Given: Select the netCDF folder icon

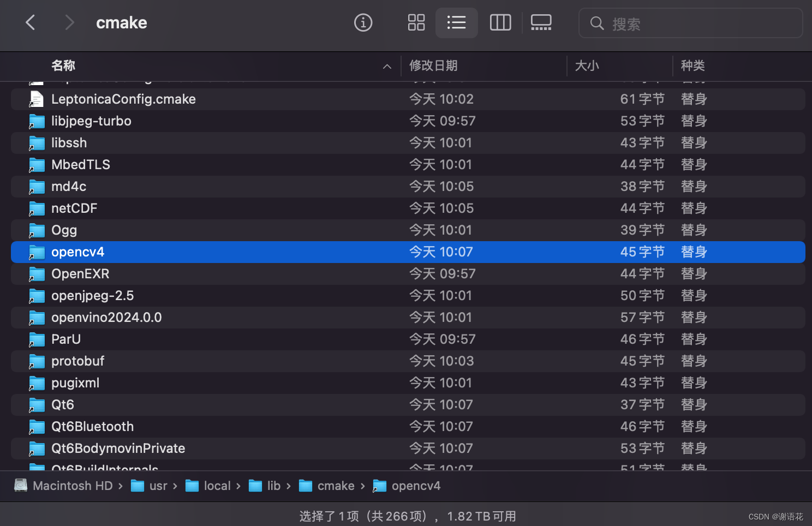Looking at the screenshot, I should 37,208.
